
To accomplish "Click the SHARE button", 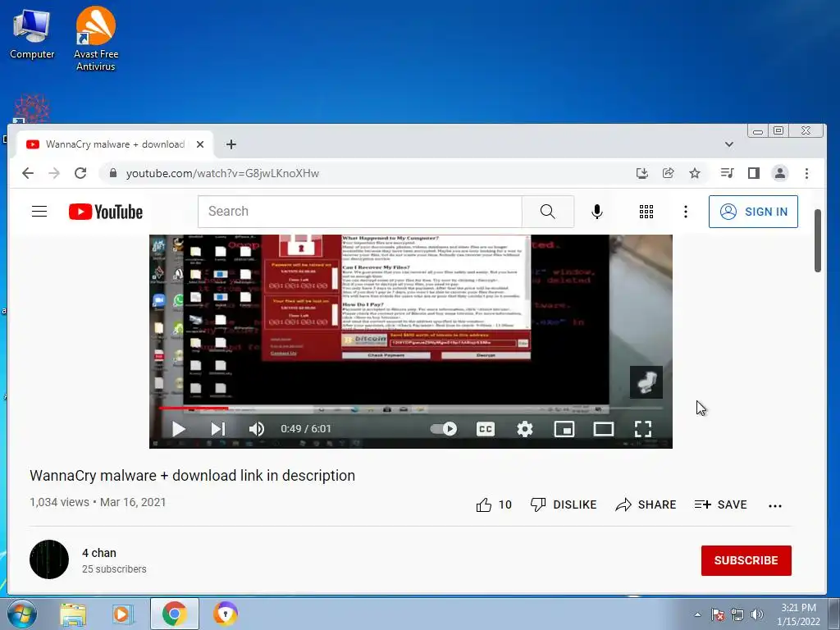I will pos(646,504).
